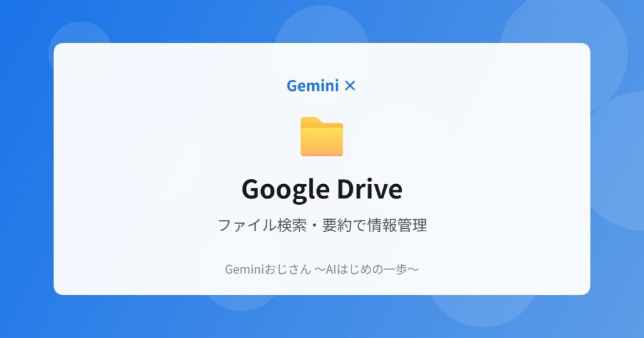Click the 〜AIはじめの一歩〜 tagline
This screenshot has width=644, height=338.
[x=367, y=269]
